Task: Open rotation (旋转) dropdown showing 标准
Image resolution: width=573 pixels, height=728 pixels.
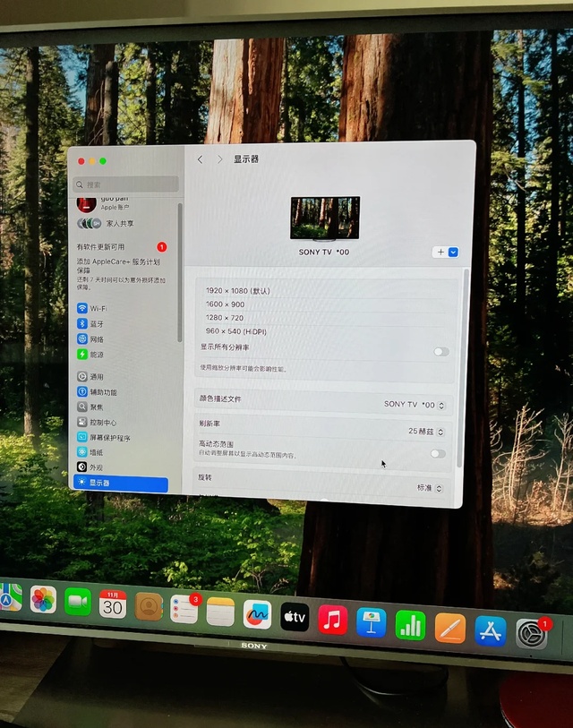Action: click(x=430, y=487)
